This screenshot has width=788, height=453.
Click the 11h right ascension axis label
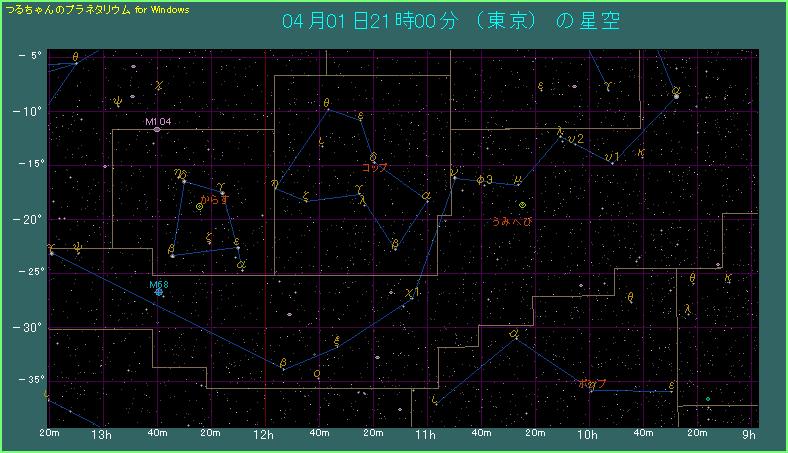(x=425, y=435)
